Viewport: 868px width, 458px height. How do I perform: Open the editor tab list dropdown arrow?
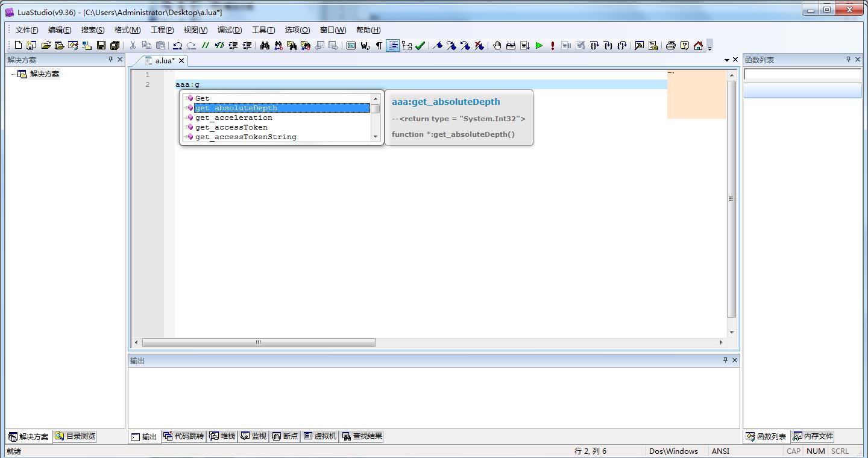click(727, 60)
